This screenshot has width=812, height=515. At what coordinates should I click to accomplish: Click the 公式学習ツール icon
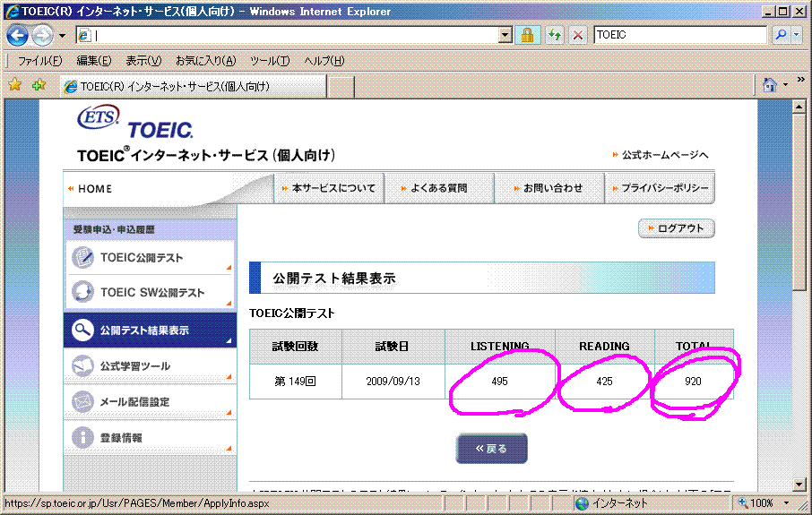point(82,366)
